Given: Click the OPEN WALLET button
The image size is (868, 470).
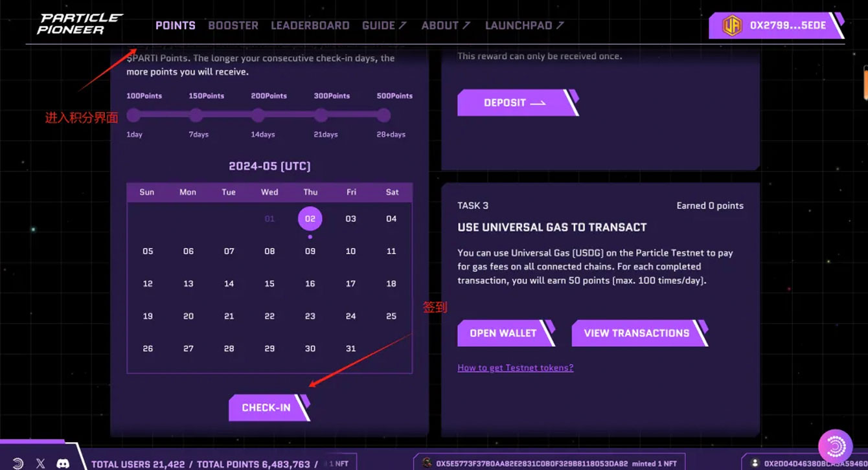Looking at the screenshot, I should coord(507,333).
